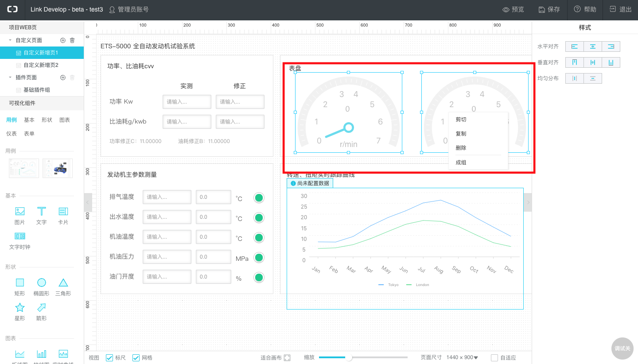Align selected items to left
This screenshot has width=638, height=364.
[575, 46]
